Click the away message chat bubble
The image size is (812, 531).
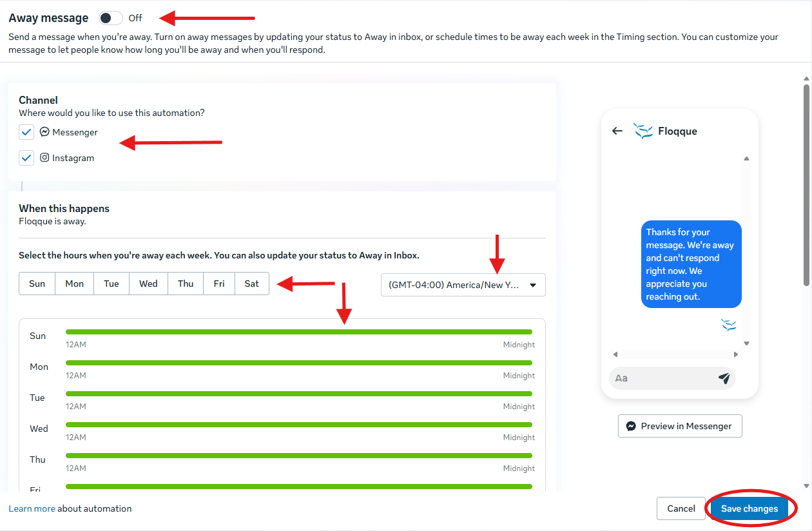click(x=691, y=264)
